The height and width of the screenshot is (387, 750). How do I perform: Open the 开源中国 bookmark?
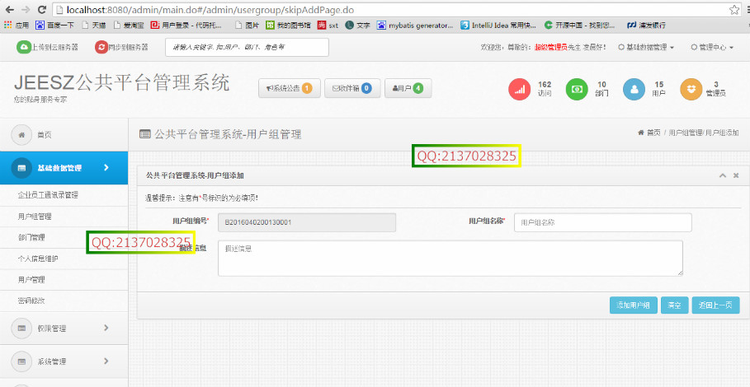tap(580, 25)
